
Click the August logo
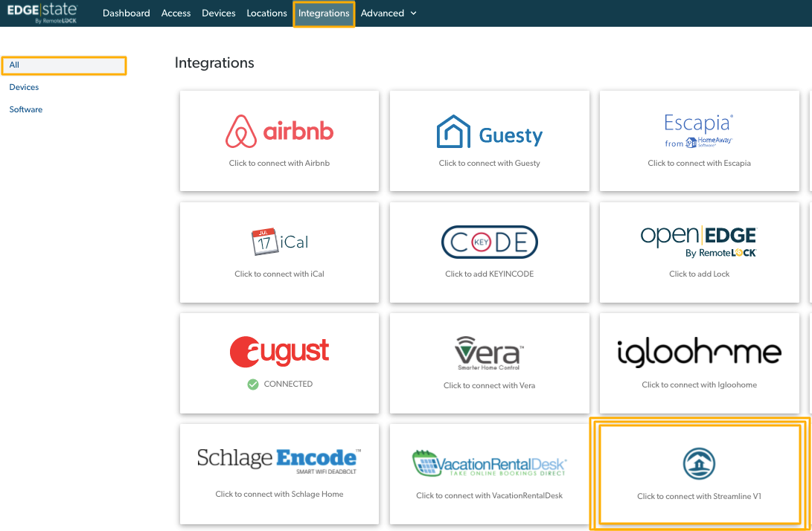280,352
